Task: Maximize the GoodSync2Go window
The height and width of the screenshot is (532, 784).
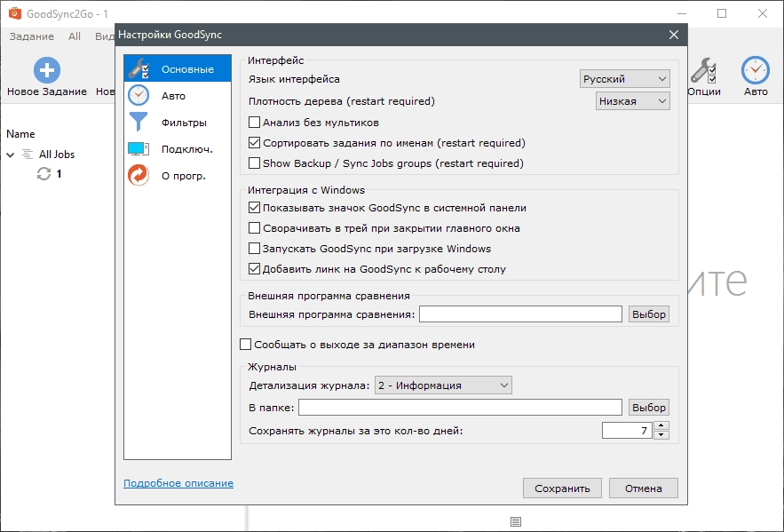Action: [722, 13]
